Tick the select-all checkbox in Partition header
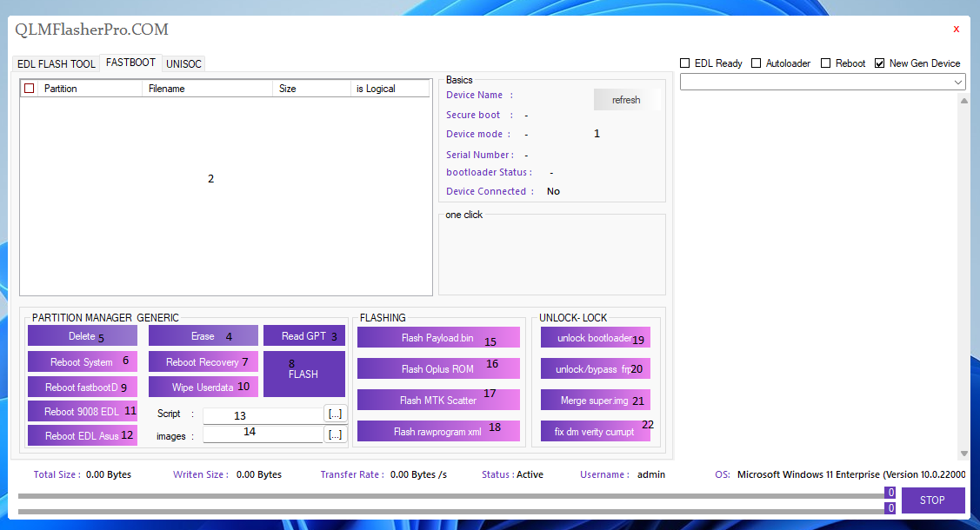Screen dimensions: 980x530 coord(30,89)
